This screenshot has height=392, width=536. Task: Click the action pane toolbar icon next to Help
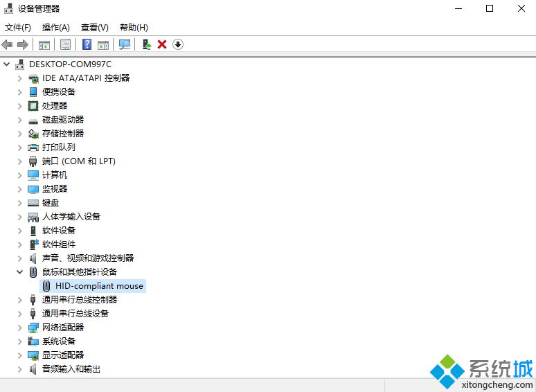pyautogui.click(x=103, y=44)
